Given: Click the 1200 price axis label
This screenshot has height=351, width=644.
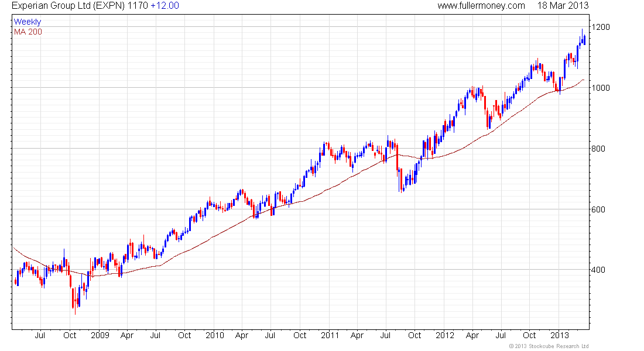Looking at the screenshot, I should pyautogui.click(x=600, y=27).
